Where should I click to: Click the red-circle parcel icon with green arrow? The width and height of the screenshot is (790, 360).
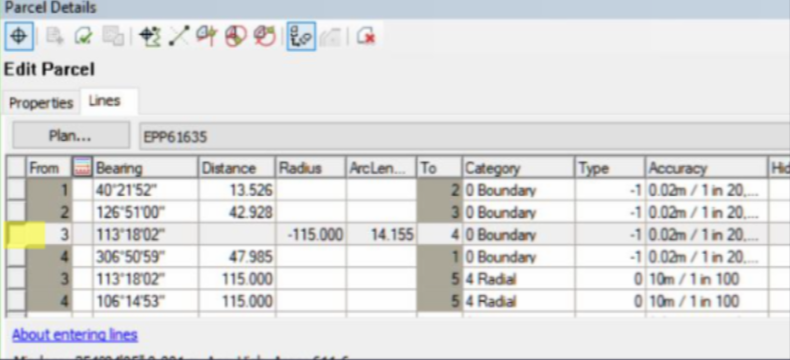click(265, 37)
